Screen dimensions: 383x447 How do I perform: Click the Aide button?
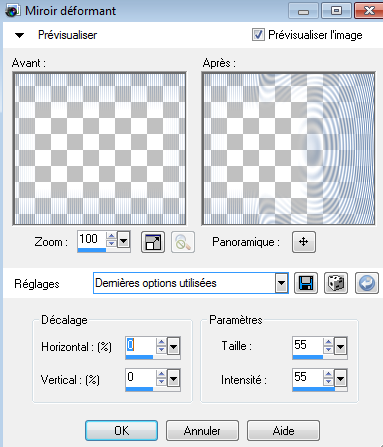tap(283, 431)
